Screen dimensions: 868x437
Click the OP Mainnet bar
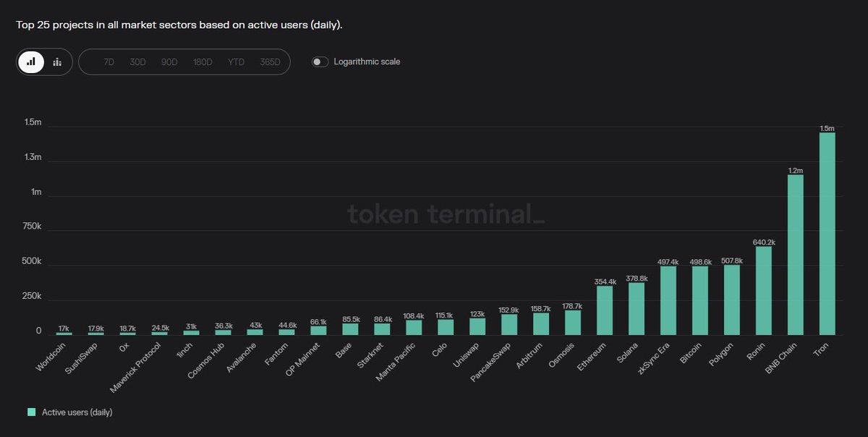pyautogui.click(x=318, y=331)
